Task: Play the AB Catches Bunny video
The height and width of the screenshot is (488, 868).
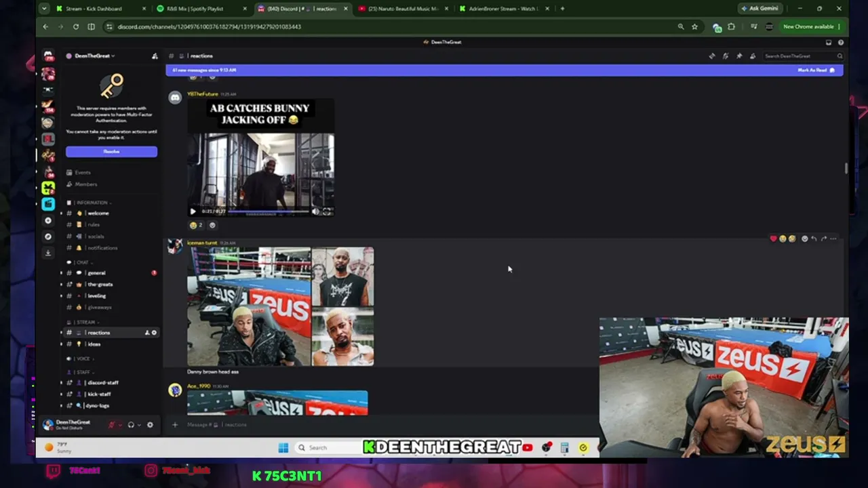Action: pyautogui.click(x=193, y=211)
